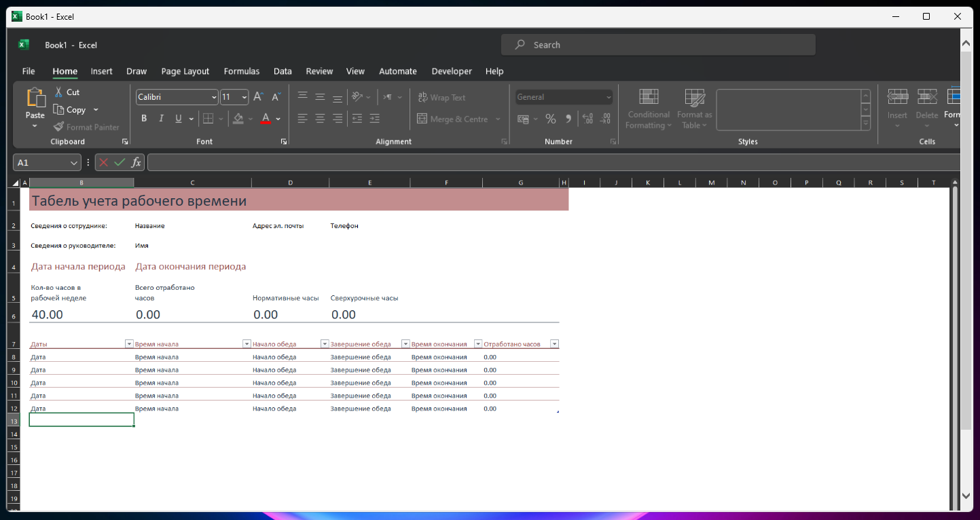980x520 pixels.
Task: Toggle bold formatting
Action: pos(144,119)
